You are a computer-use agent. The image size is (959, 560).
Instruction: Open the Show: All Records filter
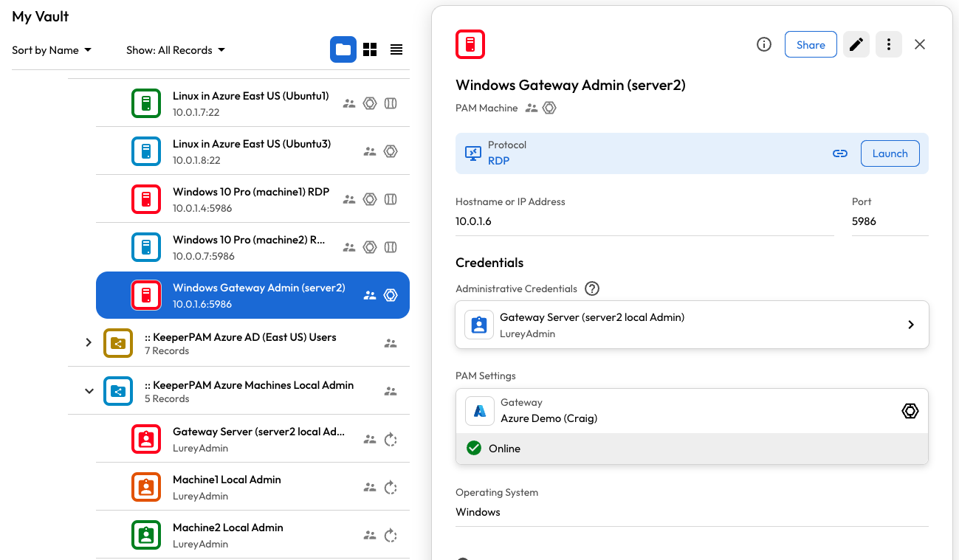pos(175,50)
